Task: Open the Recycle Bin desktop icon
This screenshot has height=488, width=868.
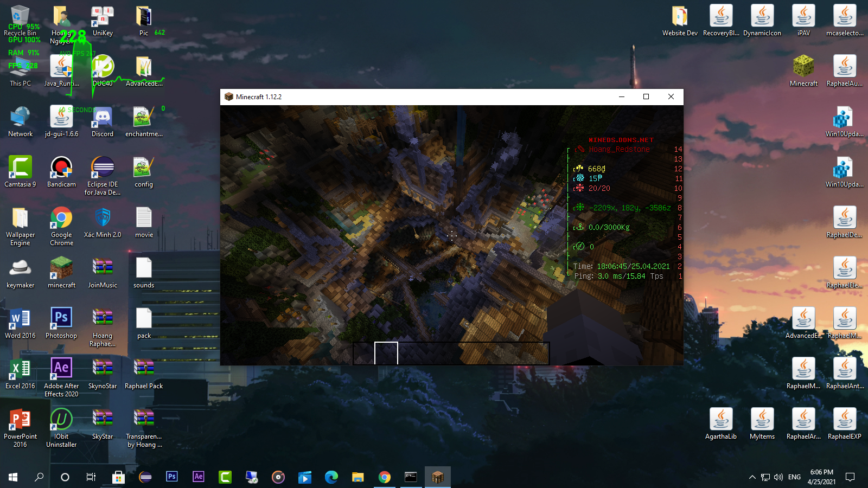Action: click(x=20, y=22)
